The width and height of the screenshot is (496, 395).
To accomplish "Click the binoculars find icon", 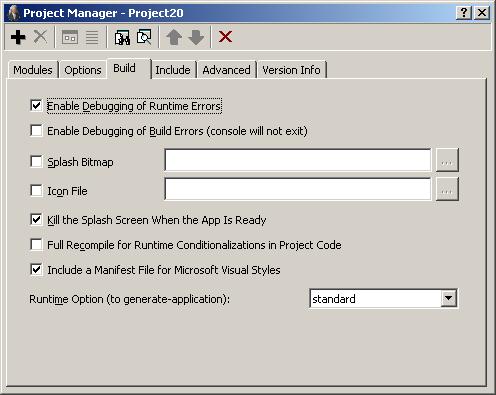I will pyautogui.click(x=122, y=37).
